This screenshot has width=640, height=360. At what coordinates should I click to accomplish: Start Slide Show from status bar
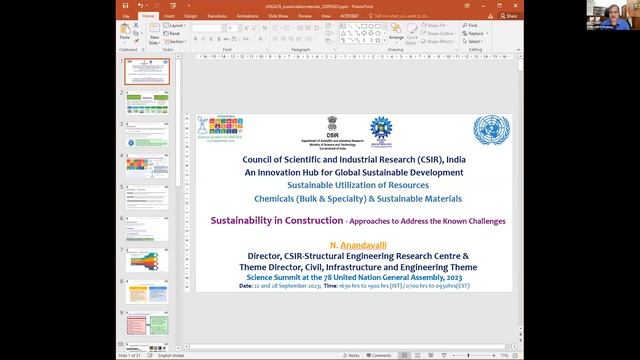tap(444, 356)
